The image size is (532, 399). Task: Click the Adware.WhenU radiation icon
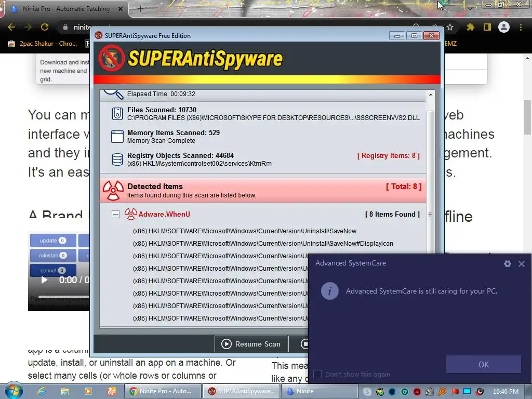130,214
